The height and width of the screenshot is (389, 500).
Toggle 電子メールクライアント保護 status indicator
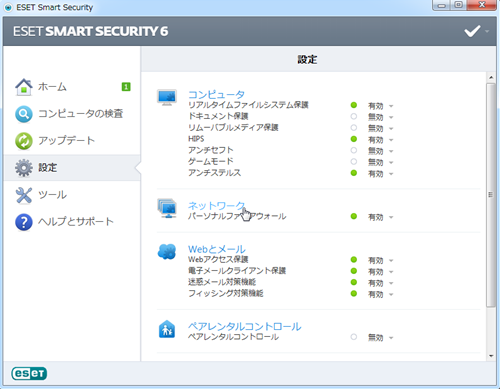(x=354, y=271)
